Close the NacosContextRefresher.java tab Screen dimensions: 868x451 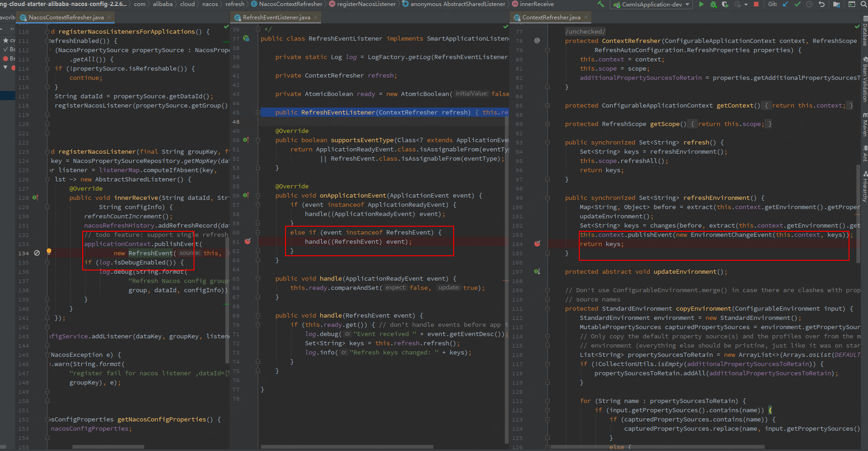coord(109,17)
